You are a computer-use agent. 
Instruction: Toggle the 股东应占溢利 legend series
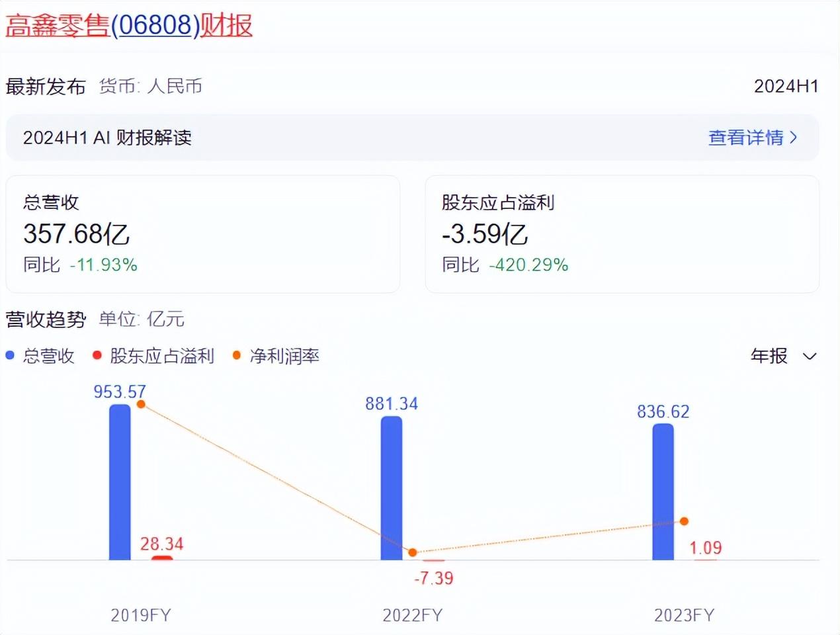pyautogui.click(x=153, y=356)
